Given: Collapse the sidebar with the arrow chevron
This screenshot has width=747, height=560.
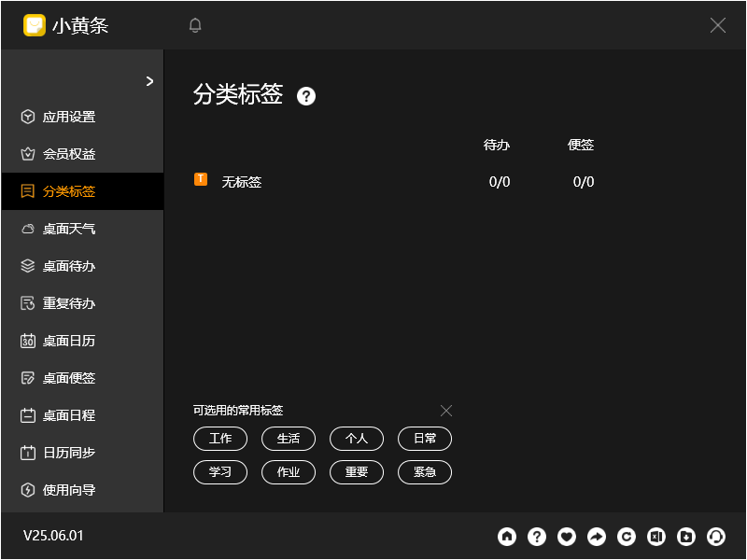Looking at the screenshot, I should pyautogui.click(x=148, y=81).
